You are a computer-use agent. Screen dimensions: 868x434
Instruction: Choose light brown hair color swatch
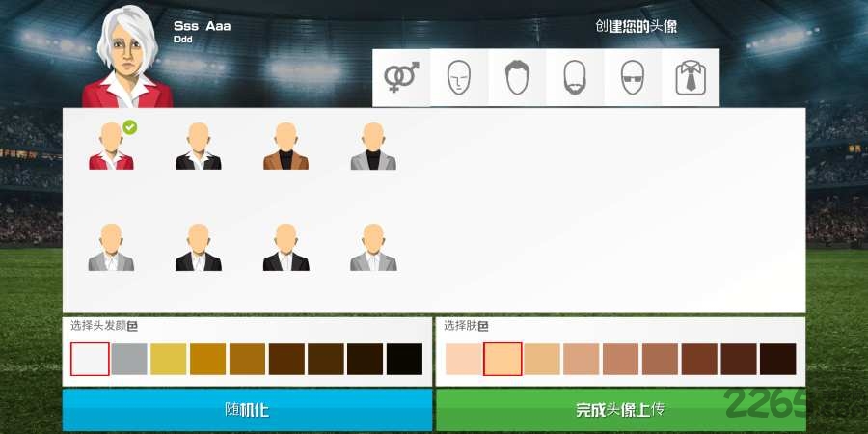[248, 360]
